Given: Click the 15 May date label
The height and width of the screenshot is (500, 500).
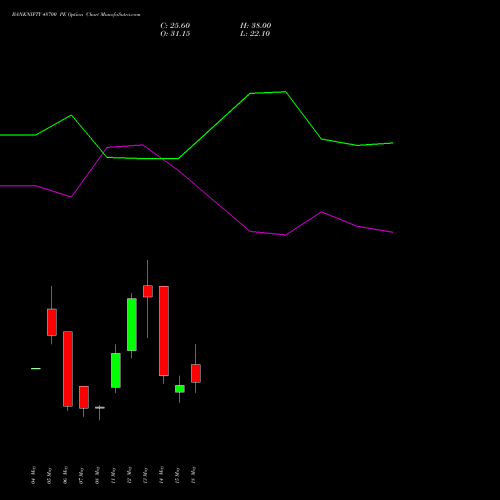Looking at the screenshot, I should pyautogui.click(x=177, y=475).
